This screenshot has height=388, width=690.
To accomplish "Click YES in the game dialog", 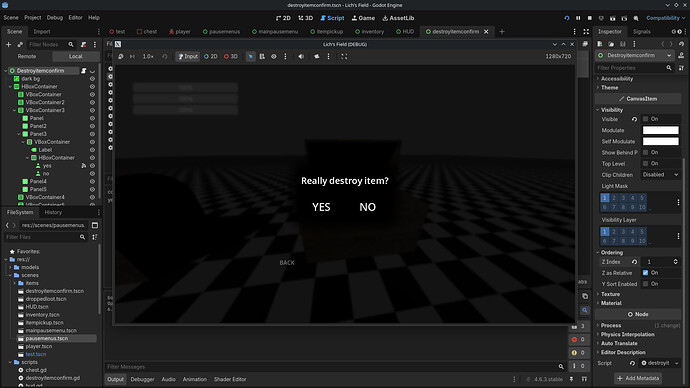I will (x=321, y=207).
